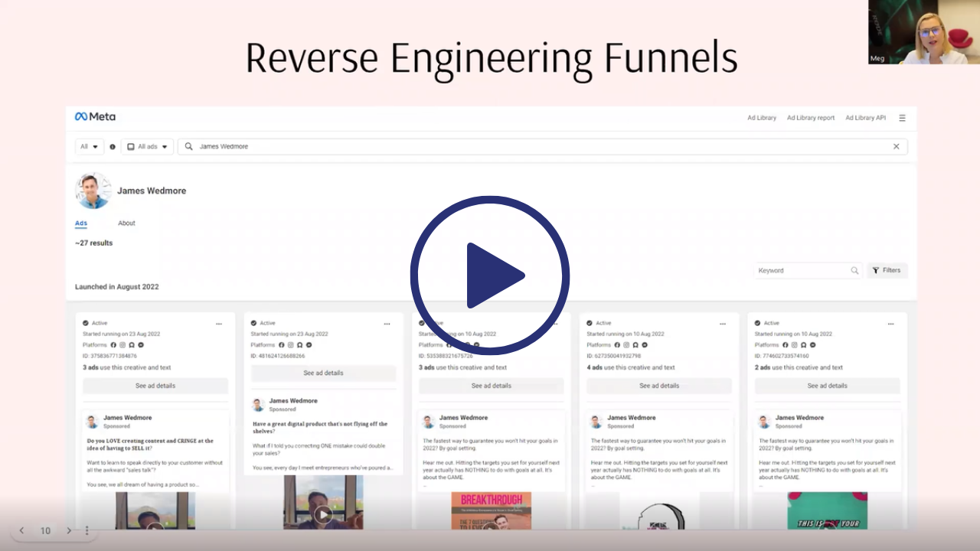Click Facebook platform icon in the 2 ads card
The image size is (980, 551).
tap(786, 345)
